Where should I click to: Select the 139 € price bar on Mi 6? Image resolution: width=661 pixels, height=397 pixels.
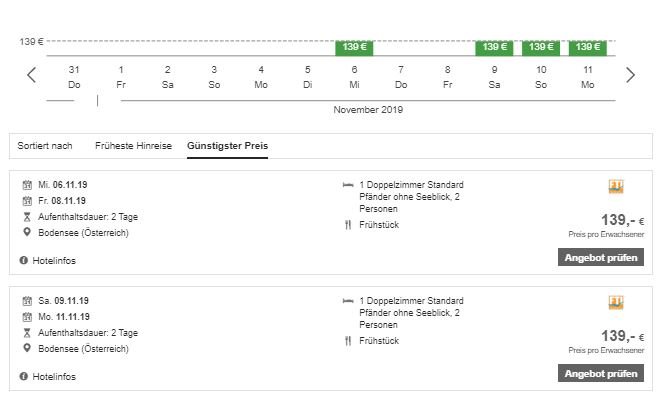(354, 48)
